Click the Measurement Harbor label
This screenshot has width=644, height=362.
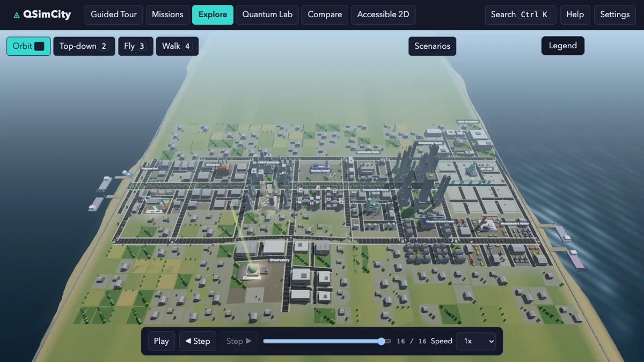tap(515, 223)
